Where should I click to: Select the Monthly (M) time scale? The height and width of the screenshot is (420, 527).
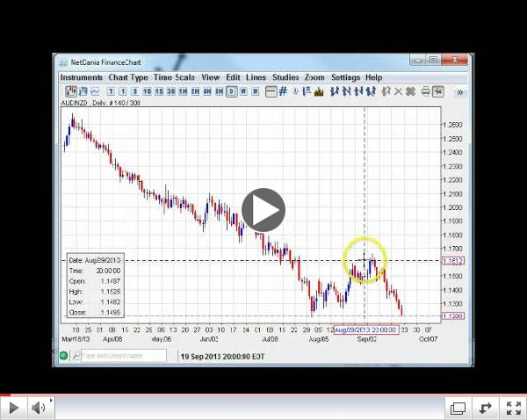256,91
